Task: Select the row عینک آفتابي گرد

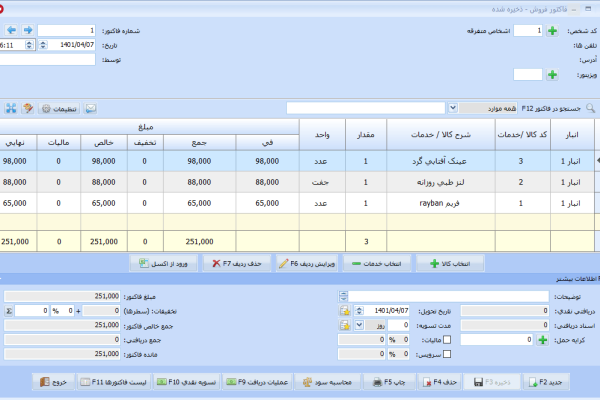Action: pos(297,161)
